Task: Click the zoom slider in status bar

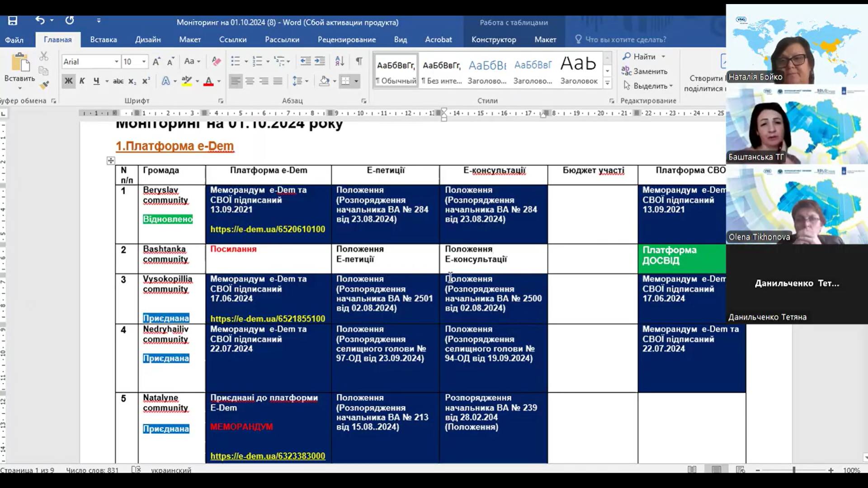Action: (794, 470)
